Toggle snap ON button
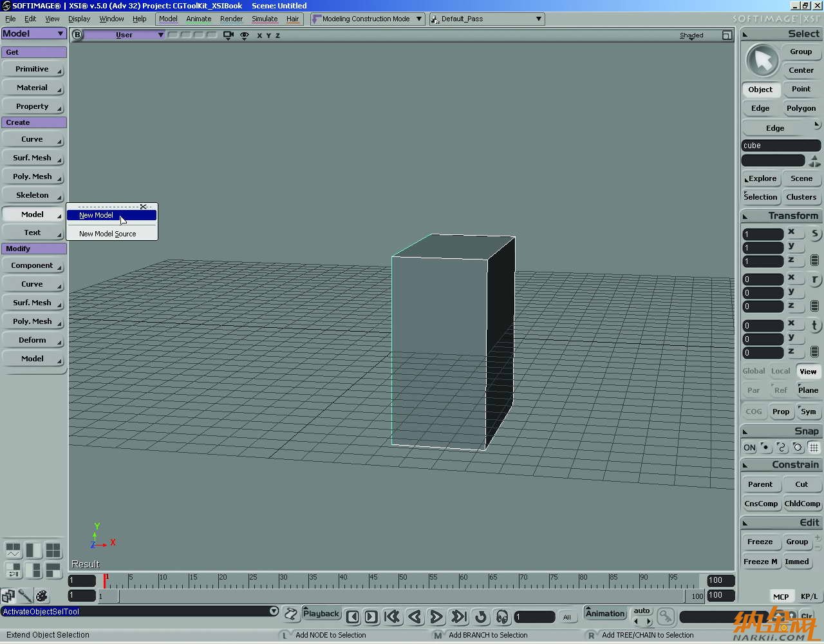 point(749,448)
